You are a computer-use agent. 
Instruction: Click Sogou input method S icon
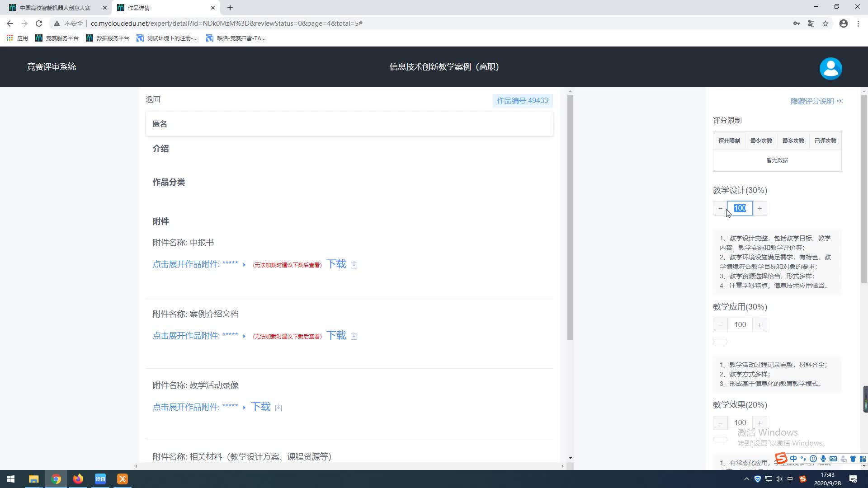click(803, 479)
